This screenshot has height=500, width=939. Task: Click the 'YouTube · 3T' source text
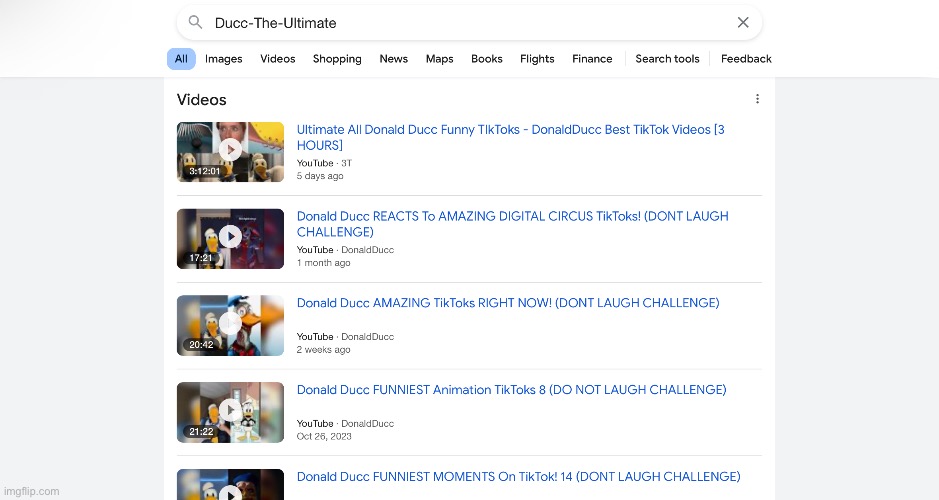[x=324, y=163]
